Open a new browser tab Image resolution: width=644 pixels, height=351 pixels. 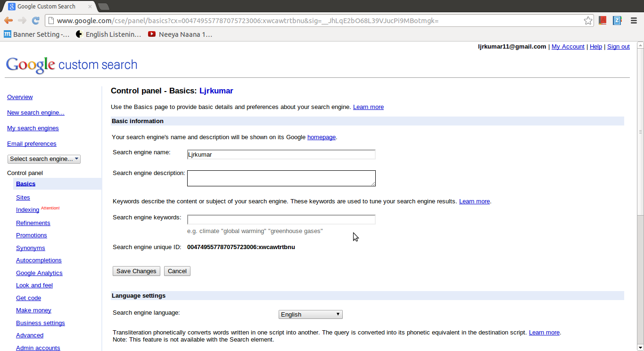[x=103, y=7]
